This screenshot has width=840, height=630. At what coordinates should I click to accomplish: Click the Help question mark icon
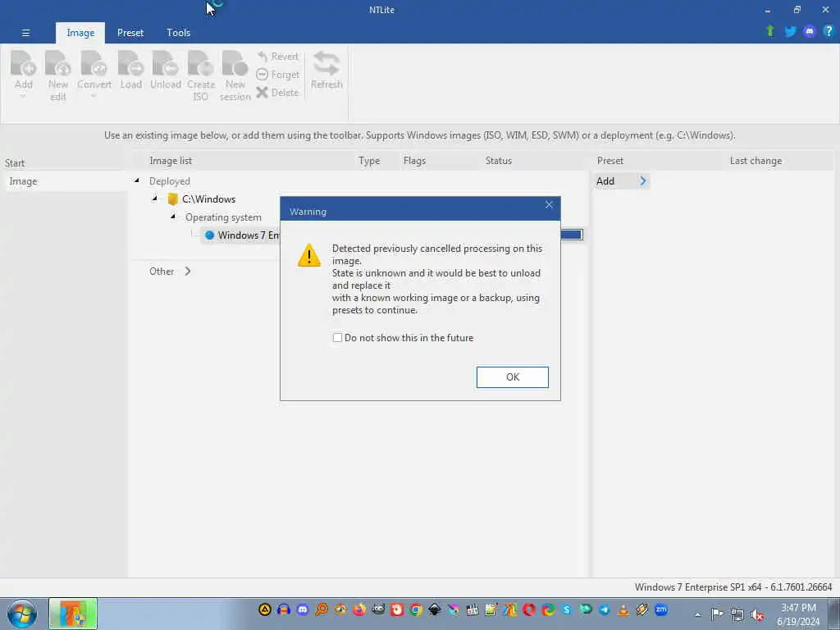point(829,31)
